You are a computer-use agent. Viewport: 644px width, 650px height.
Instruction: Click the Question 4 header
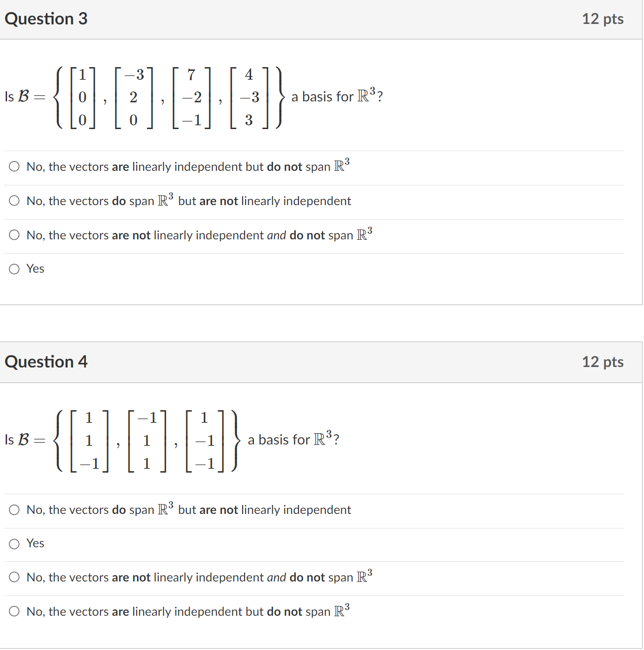[46, 362]
